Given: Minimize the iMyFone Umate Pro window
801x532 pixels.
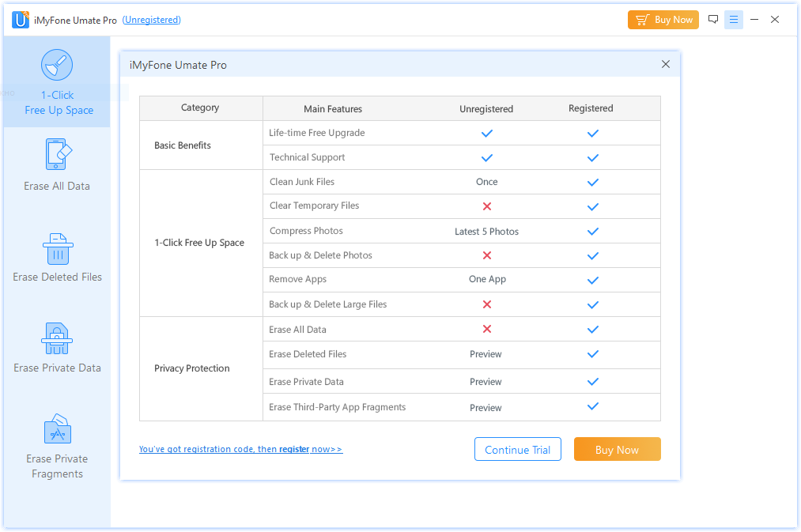Looking at the screenshot, I should (754, 20).
